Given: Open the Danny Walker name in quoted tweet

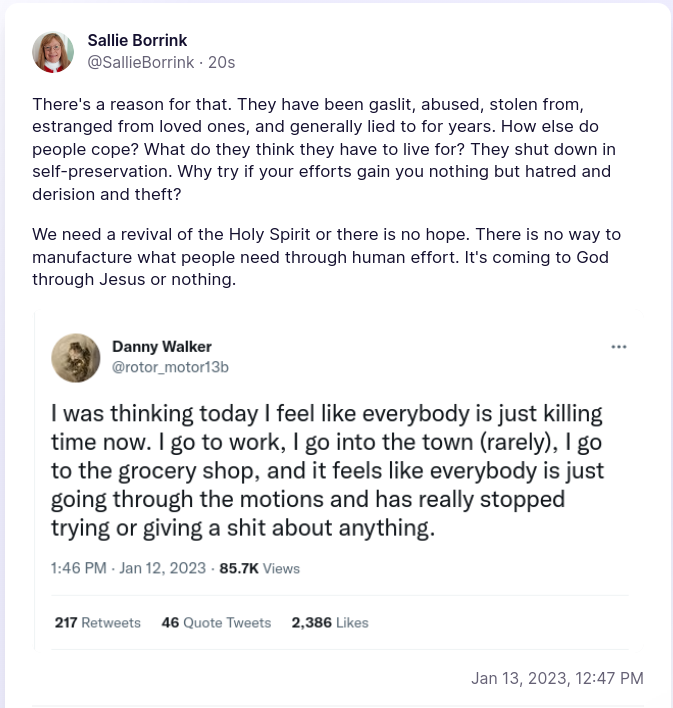Looking at the screenshot, I should (x=161, y=347).
